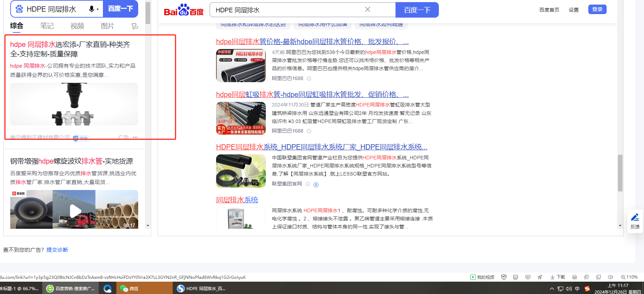The height and width of the screenshot is (294, 644).
Task: Click 阿里巴巴1688 source under 价格 result
Action: (x=287, y=78)
